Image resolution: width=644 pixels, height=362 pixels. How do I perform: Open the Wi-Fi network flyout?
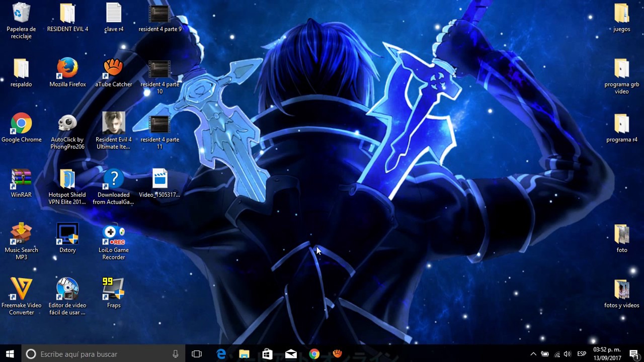click(556, 354)
